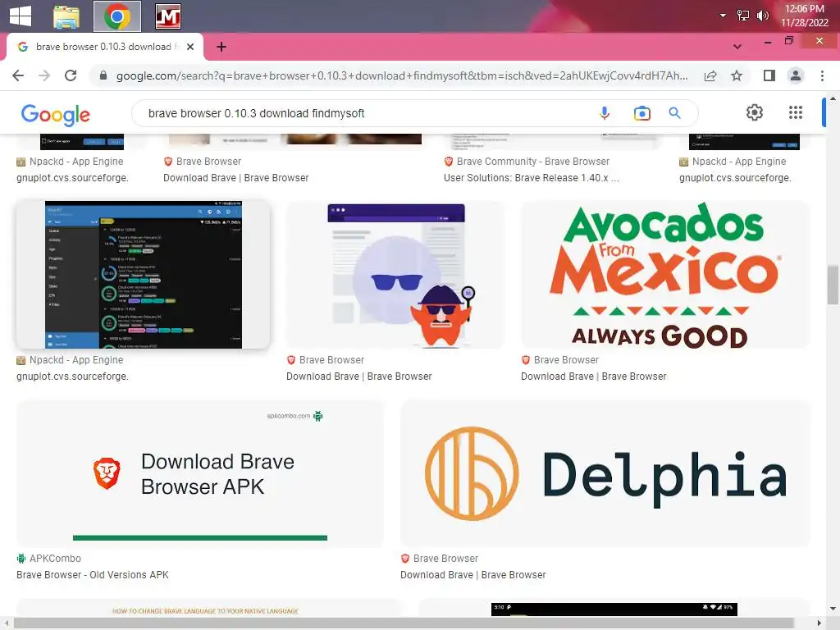Click the horizontal scroll right arrow

(819, 623)
